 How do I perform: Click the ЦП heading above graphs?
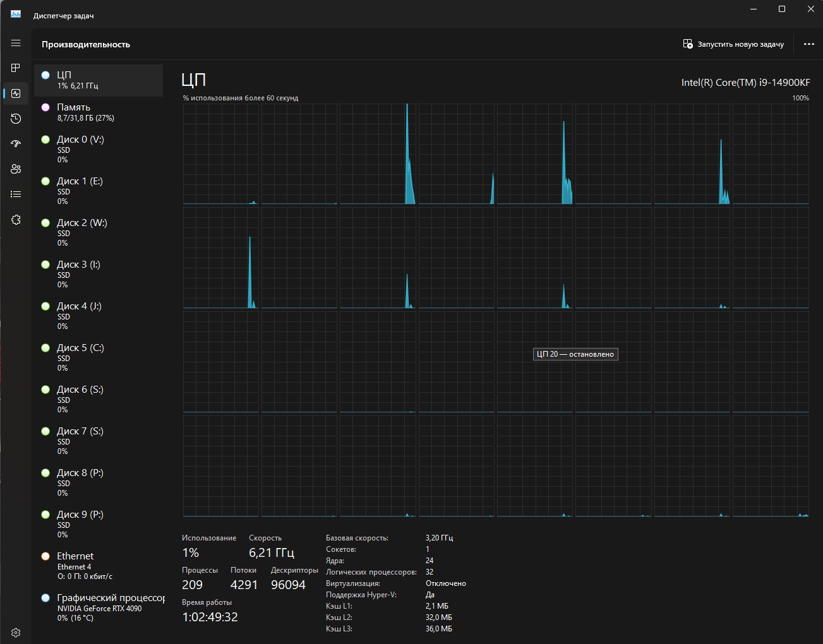194,80
